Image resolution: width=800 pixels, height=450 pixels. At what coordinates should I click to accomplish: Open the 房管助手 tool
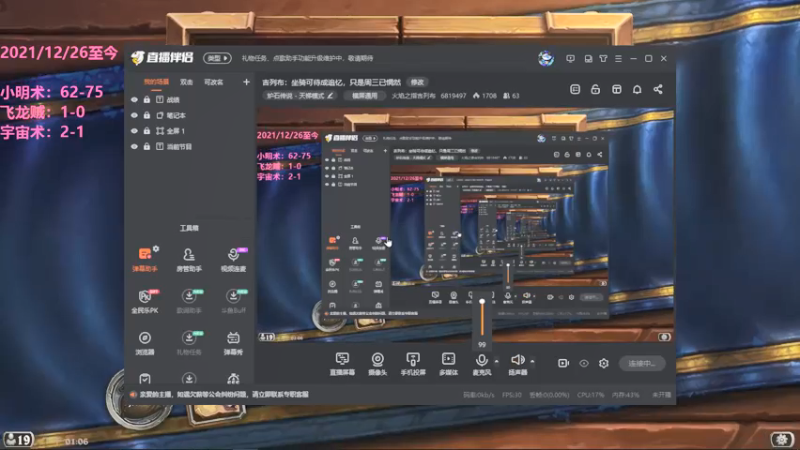(x=189, y=259)
